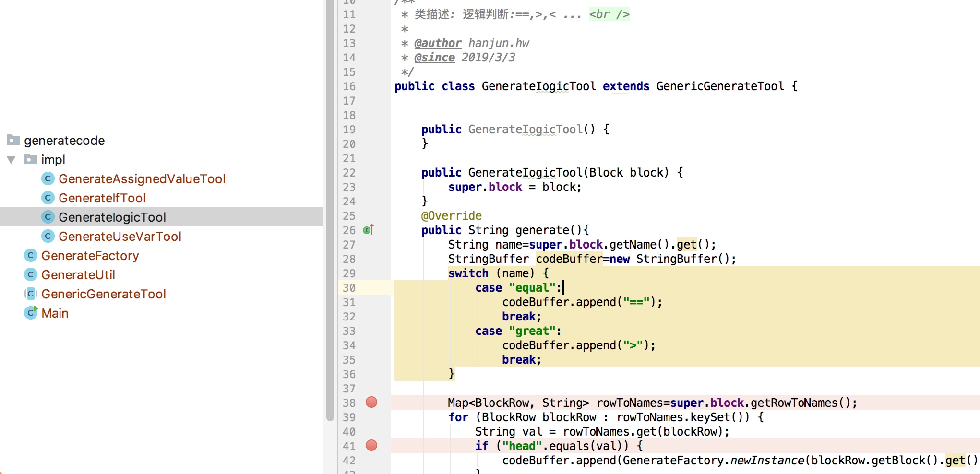The image size is (980, 474).
Task: Open GenerateFactory file in tree
Action: pos(90,256)
